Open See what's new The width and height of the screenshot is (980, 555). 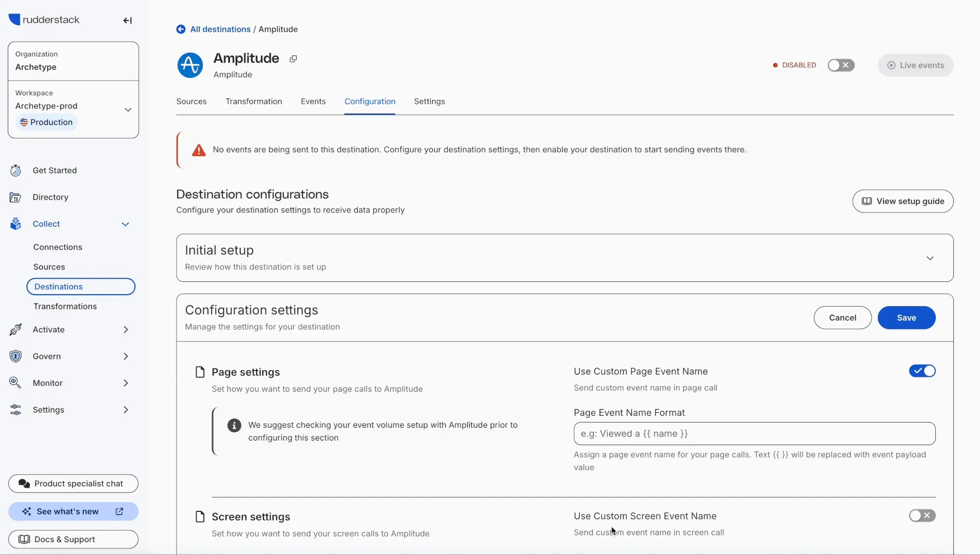pos(73,511)
